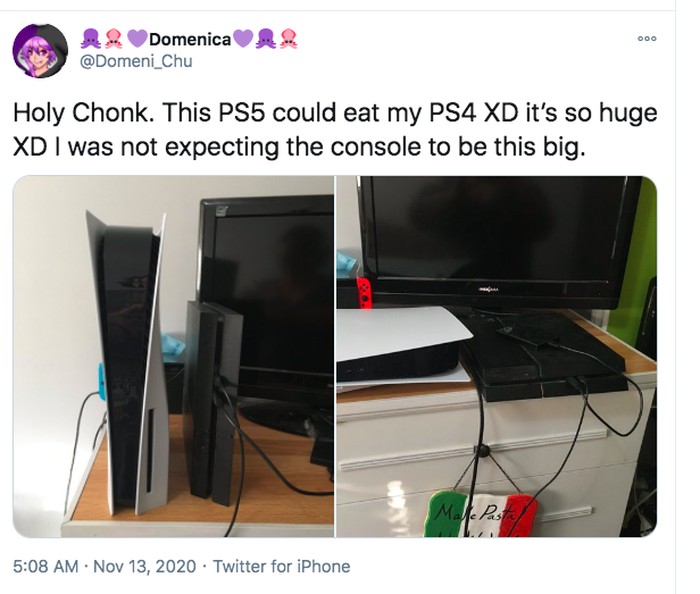Click the purple heart emoji before Domenica
700x594 pixels.
(x=137, y=39)
